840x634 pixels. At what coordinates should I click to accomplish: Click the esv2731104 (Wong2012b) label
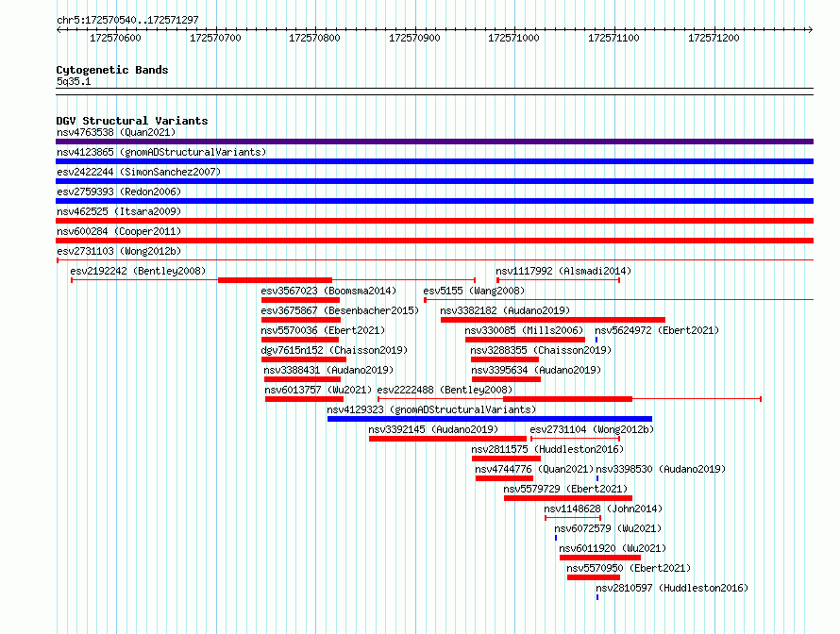[592, 429]
